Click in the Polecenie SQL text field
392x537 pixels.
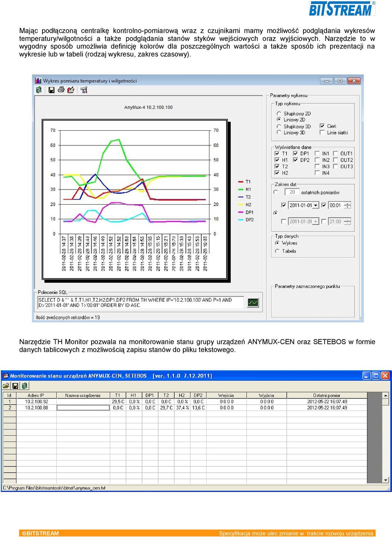(x=141, y=303)
